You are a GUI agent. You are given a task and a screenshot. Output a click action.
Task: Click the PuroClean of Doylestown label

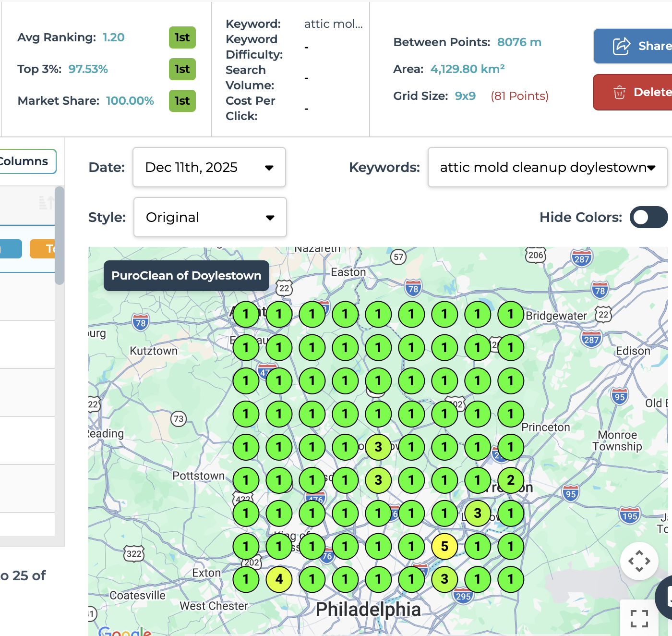click(x=186, y=275)
